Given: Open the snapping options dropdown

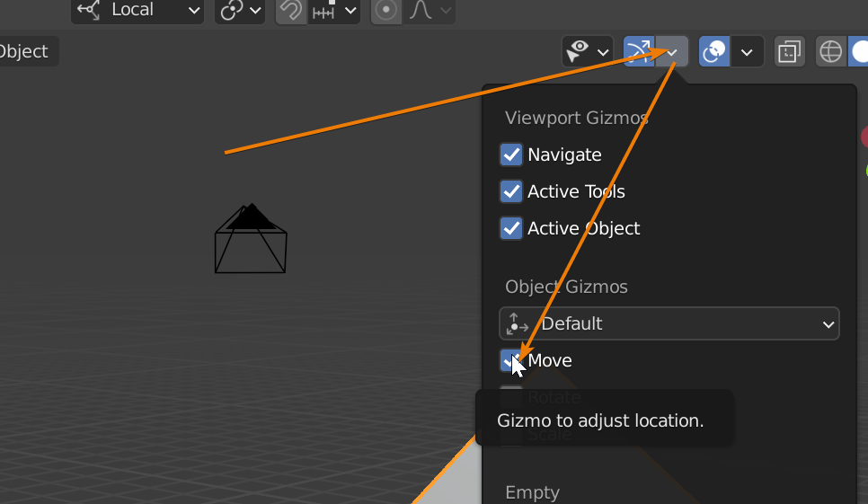Looking at the screenshot, I should [334, 11].
